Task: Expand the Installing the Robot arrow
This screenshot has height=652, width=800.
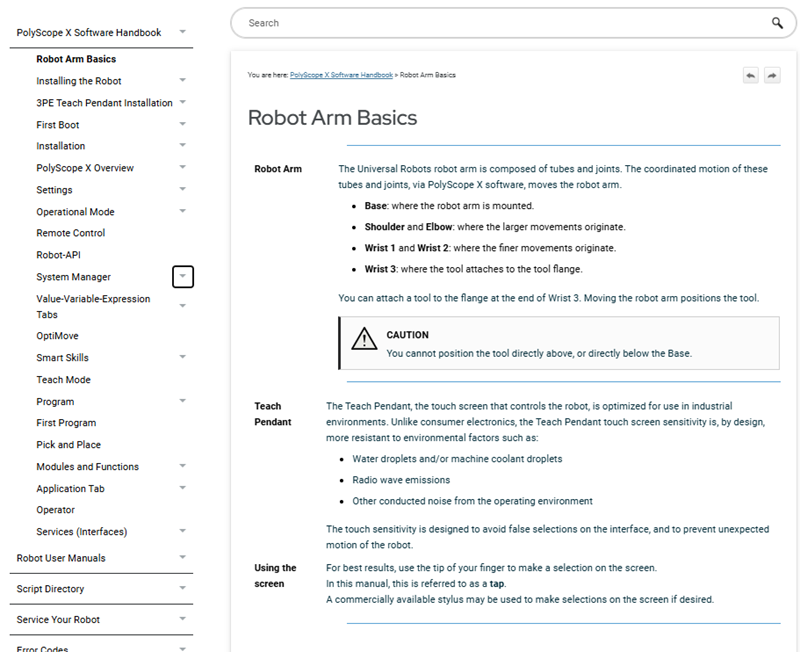Action: pos(182,80)
